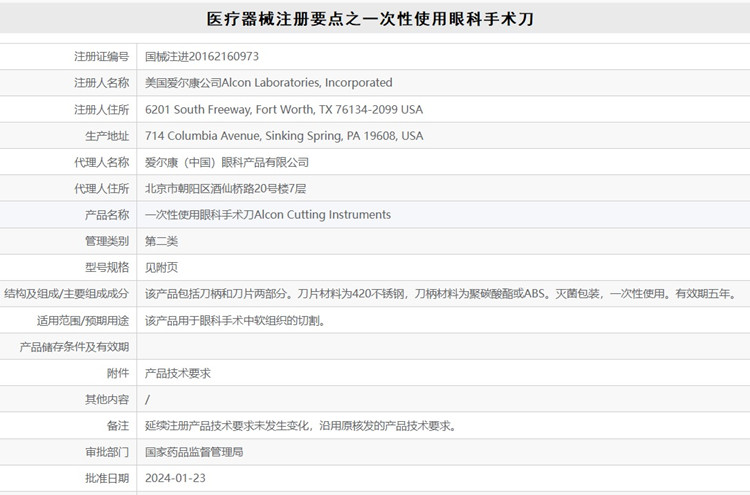Click the 生产地址 label
750x495 pixels.
pos(107,136)
